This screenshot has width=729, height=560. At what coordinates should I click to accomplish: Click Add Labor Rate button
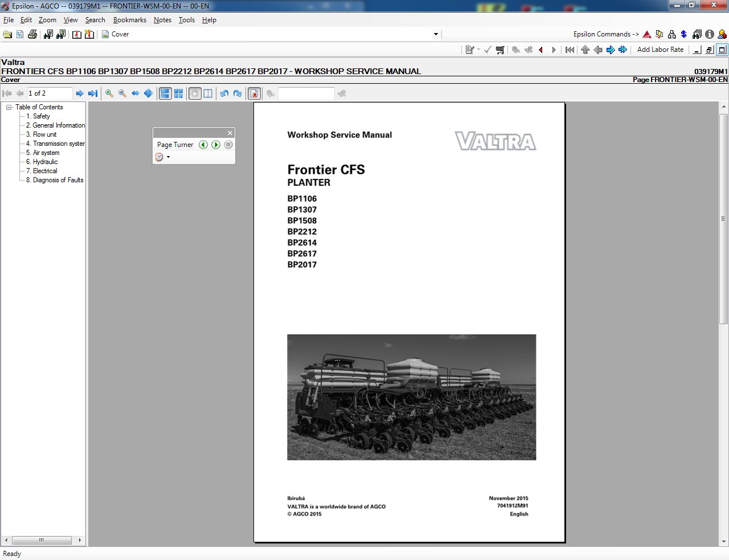[660, 50]
